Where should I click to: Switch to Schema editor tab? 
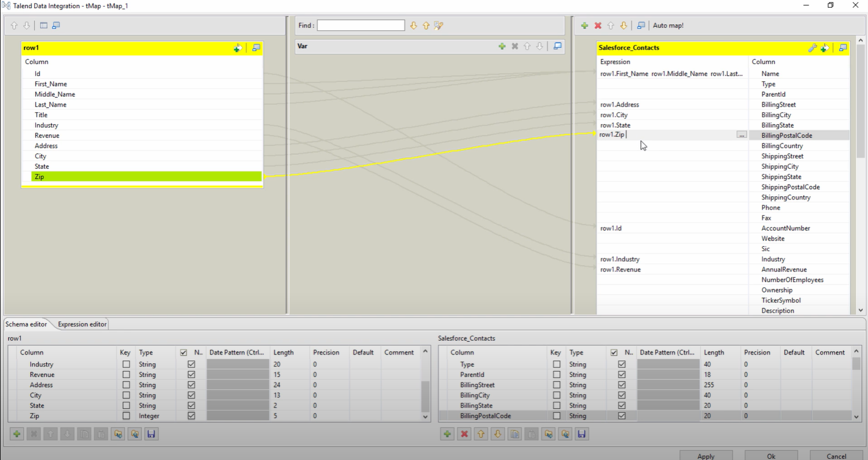[26, 324]
